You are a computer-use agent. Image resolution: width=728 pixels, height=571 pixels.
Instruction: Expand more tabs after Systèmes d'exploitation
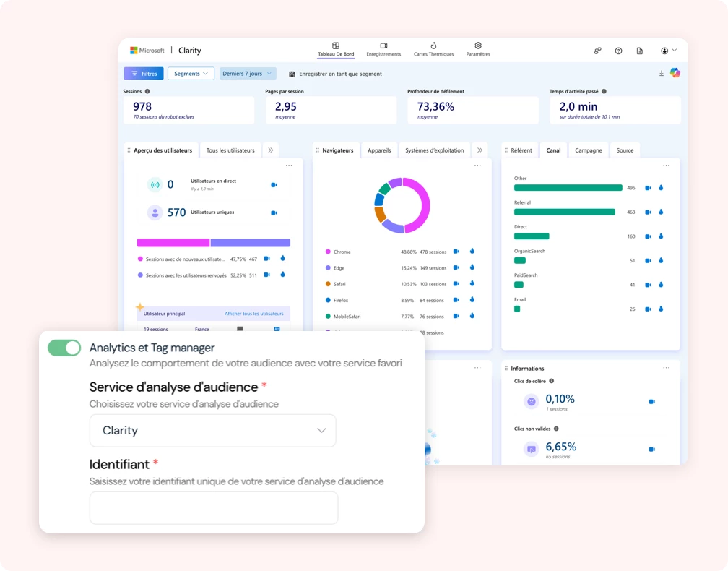[x=480, y=150]
